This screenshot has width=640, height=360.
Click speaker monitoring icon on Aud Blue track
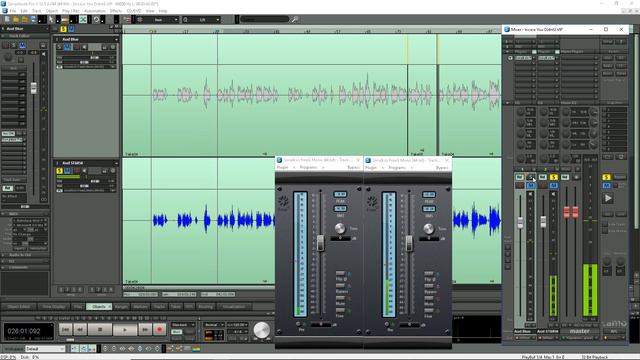coord(84,47)
